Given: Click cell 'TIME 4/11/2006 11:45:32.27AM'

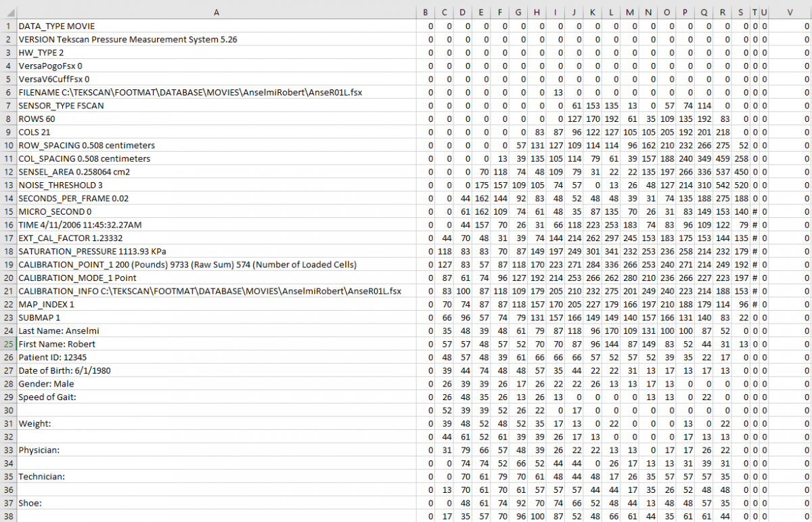Looking at the screenshot, I should [x=216, y=224].
